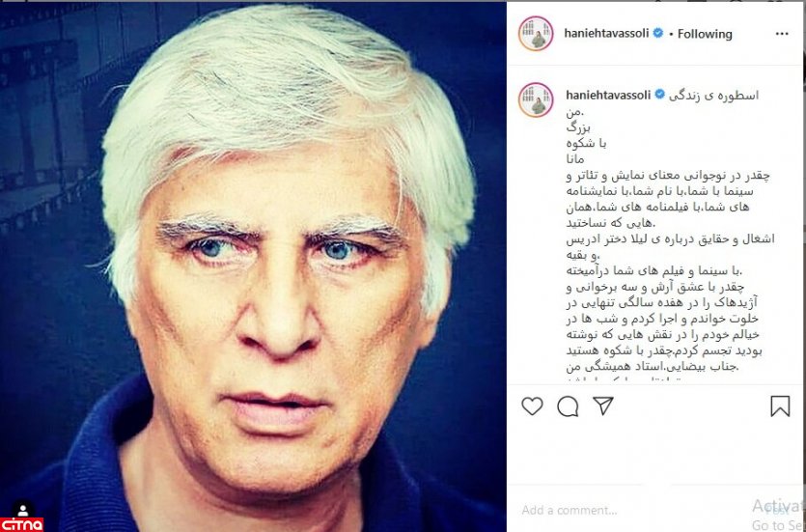The image size is (806, 532).
Task: Open the profile avatar beside the caption
Action: coord(536,99)
